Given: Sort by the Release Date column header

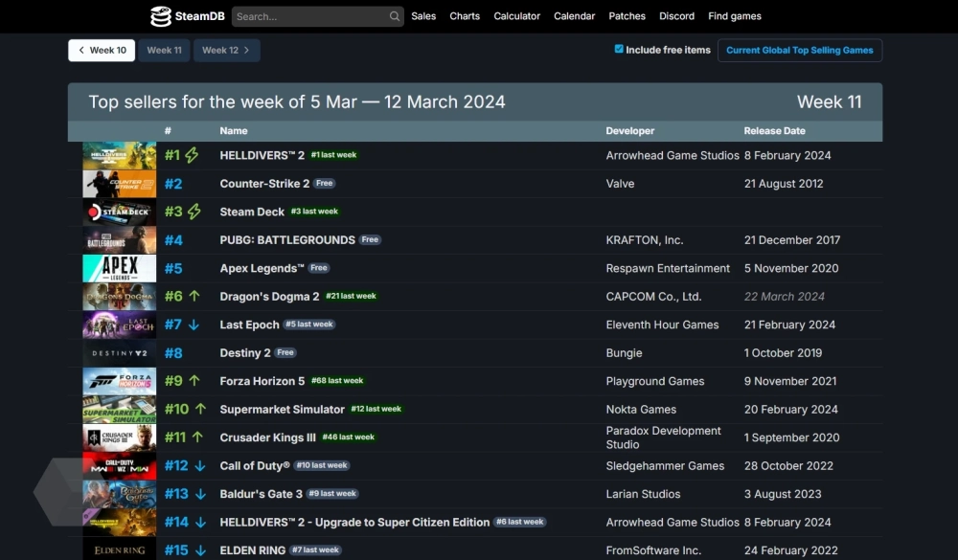Looking at the screenshot, I should (774, 131).
